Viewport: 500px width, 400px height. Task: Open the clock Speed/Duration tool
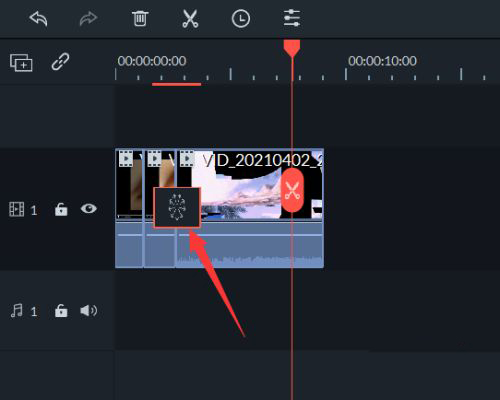241,18
